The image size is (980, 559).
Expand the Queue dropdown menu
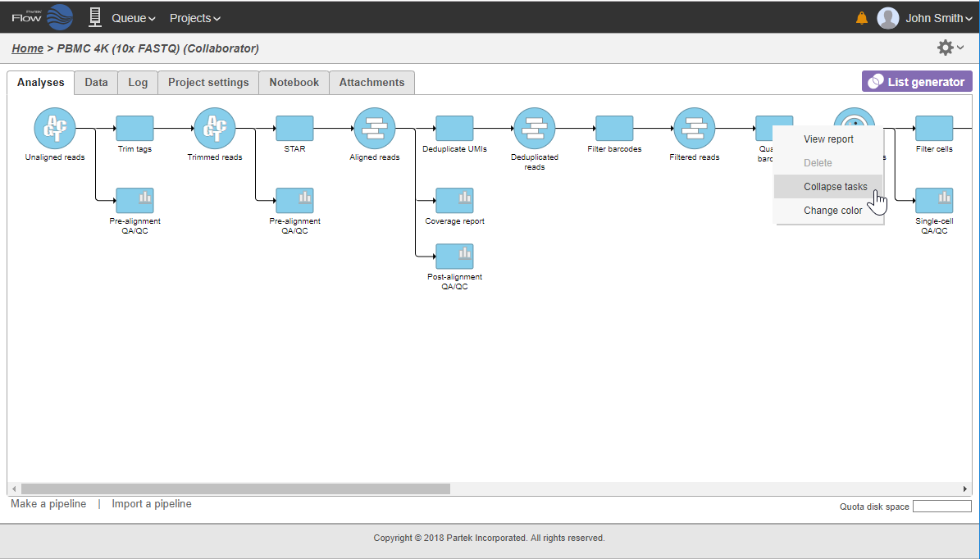point(133,18)
